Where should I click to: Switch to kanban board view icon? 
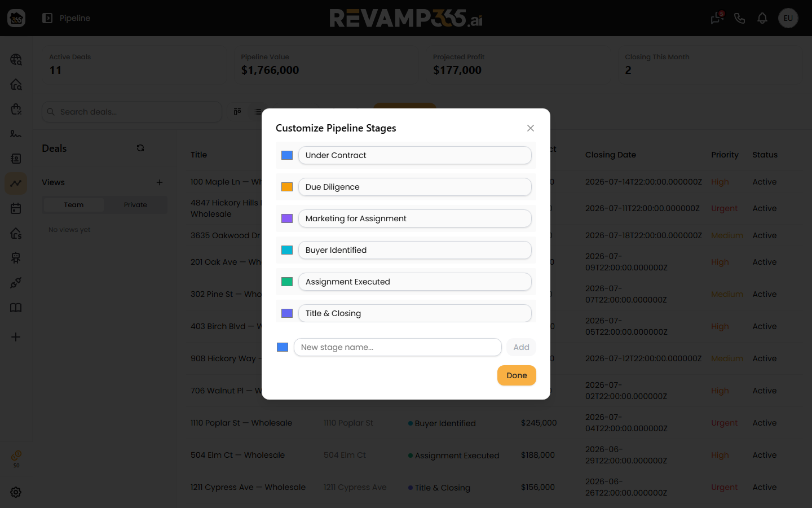tap(237, 112)
